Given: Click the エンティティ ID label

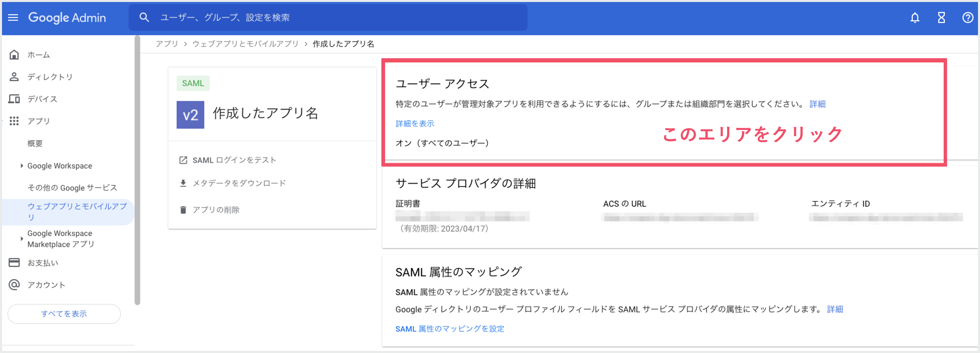Looking at the screenshot, I should [x=840, y=203].
